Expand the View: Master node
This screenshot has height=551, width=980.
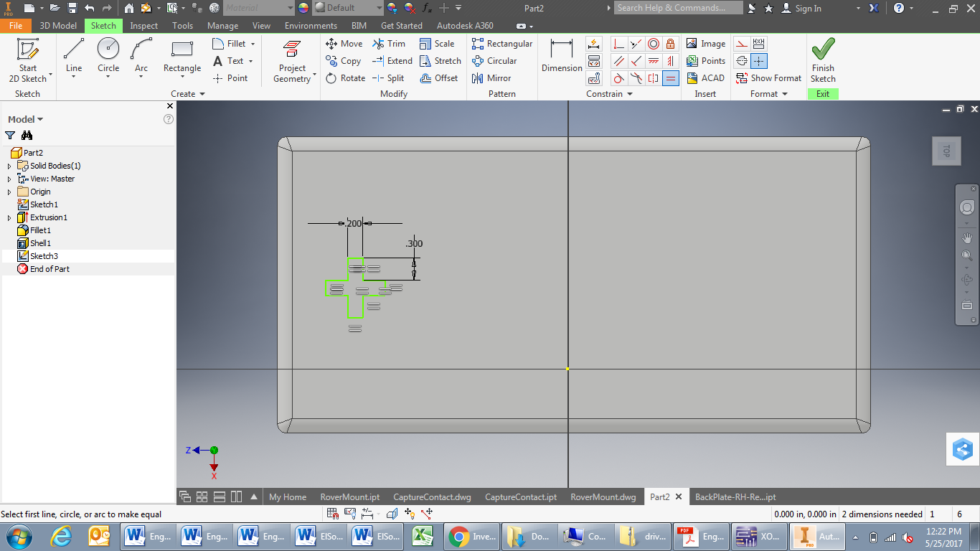pyautogui.click(x=9, y=179)
